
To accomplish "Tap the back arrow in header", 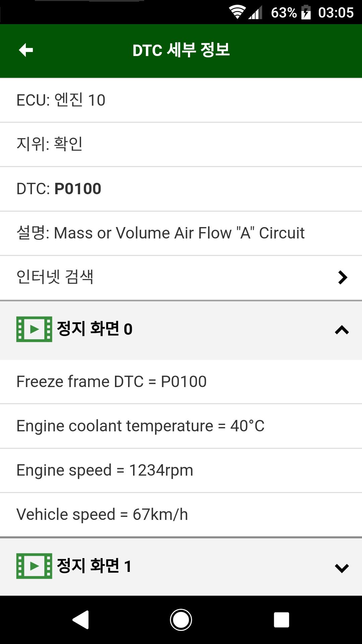I will click(x=26, y=50).
